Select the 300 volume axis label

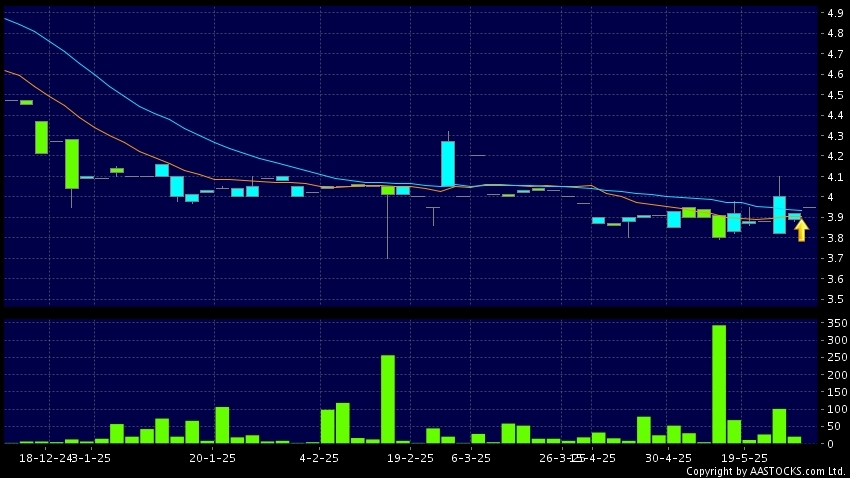click(837, 340)
